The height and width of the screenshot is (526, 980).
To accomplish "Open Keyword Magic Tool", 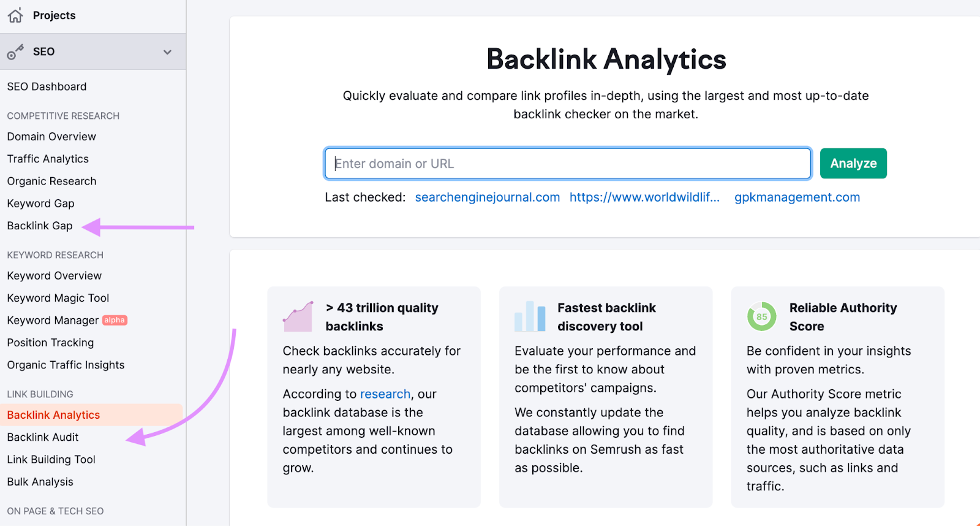I will coord(58,298).
